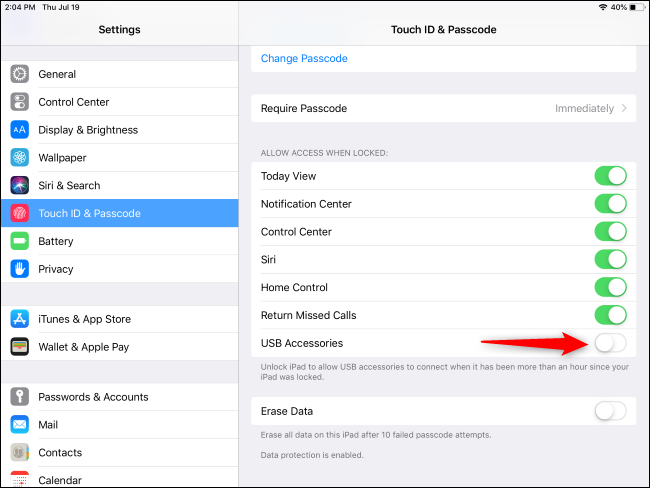This screenshot has height=488, width=650.
Task: Click the Wallpaper icon
Action: pyautogui.click(x=20, y=158)
